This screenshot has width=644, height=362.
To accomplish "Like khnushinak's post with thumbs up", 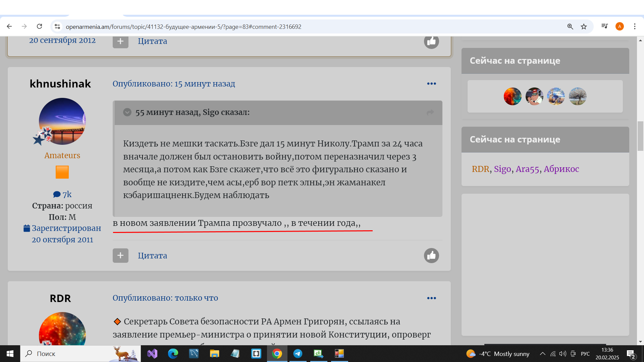I will 431,255.
